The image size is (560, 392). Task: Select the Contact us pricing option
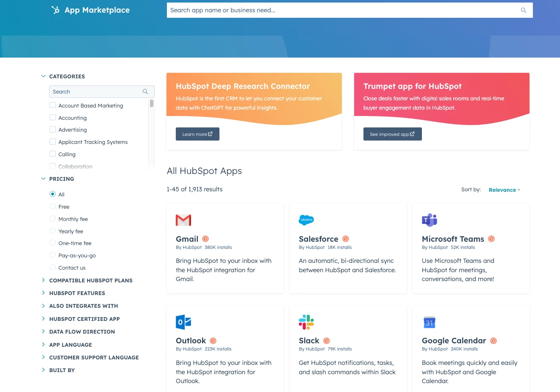(x=53, y=267)
